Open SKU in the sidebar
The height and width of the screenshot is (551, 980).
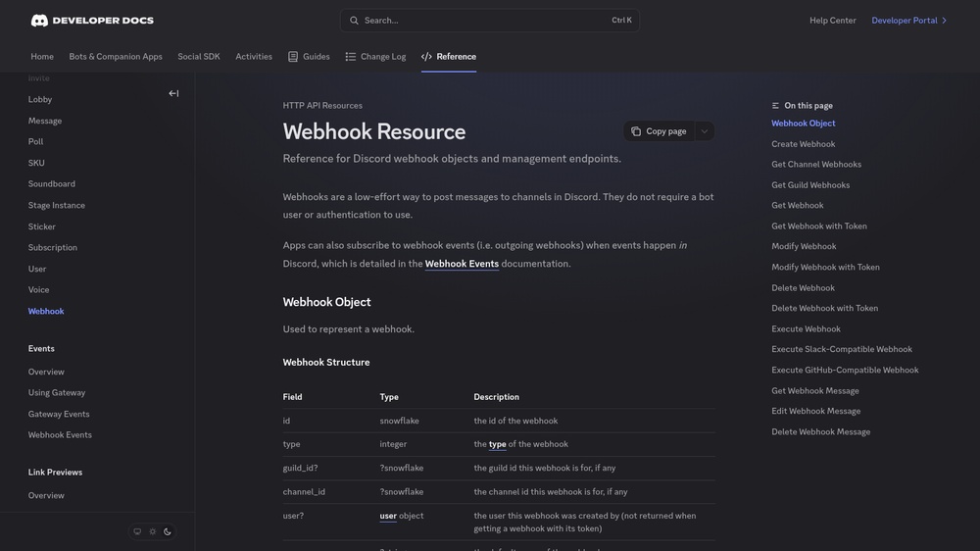click(x=36, y=163)
